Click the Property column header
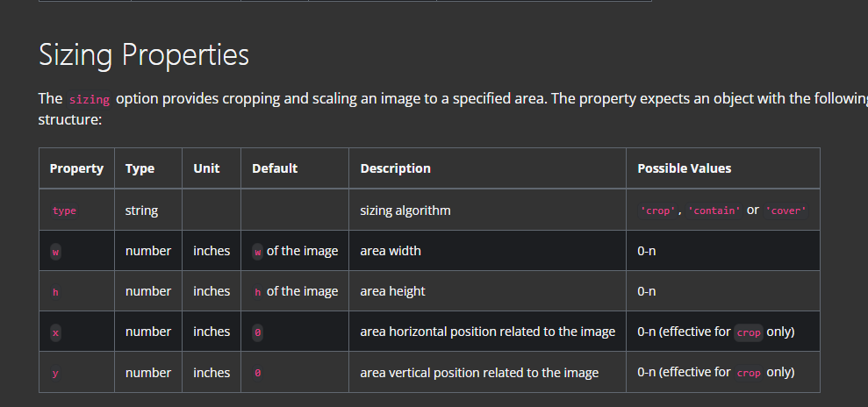 [76, 168]
